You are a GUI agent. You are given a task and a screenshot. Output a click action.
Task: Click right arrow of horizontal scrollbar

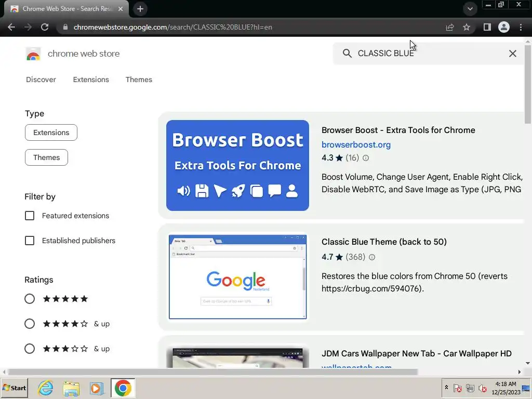520,372
